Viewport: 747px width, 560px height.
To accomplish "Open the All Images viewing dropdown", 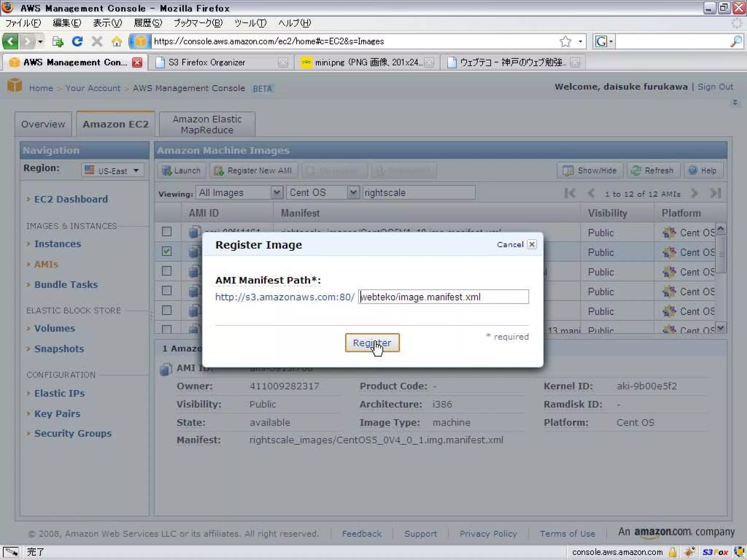I will 239,192.
